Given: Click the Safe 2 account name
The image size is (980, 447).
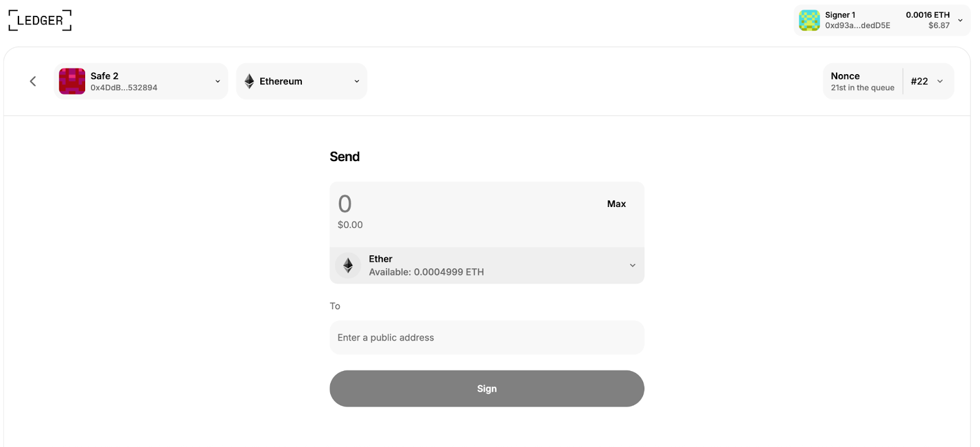Looking at the screenshot, I should (105, 76).
